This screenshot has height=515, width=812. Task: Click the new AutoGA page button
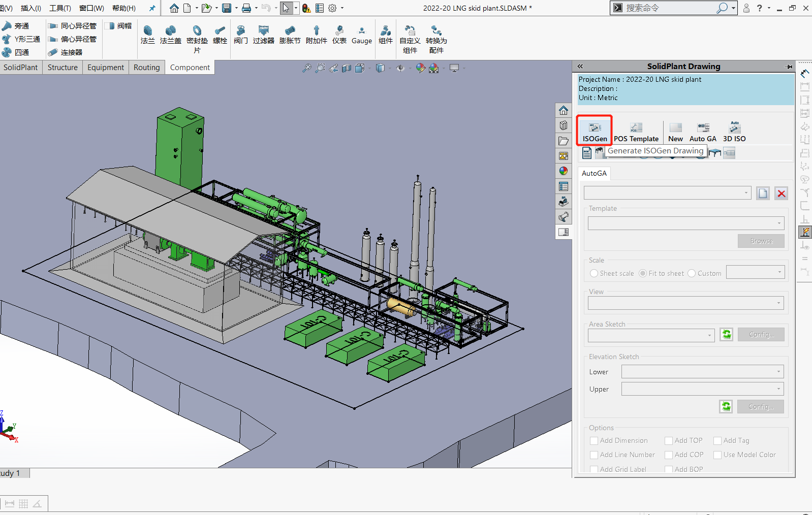pyautogui.click(x=763, y=193)
